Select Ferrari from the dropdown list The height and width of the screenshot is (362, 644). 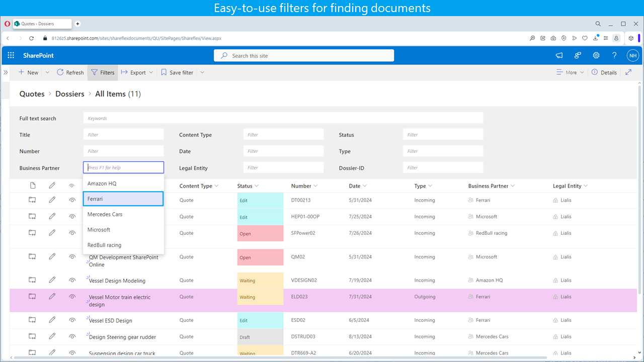(123, 199)
